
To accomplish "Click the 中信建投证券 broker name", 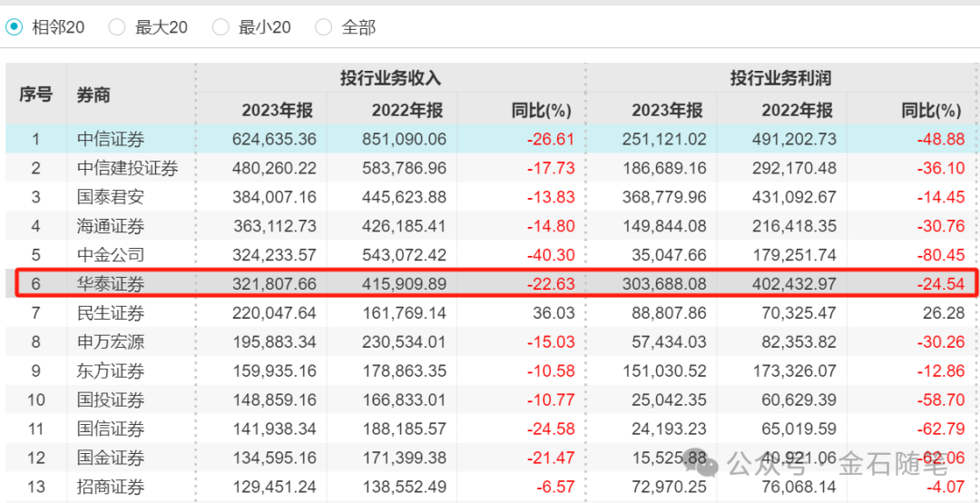I will click(x=127, y=168).
